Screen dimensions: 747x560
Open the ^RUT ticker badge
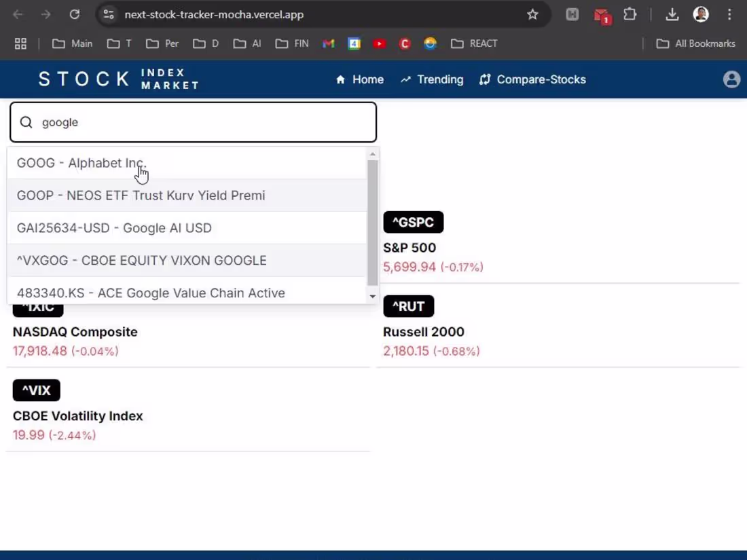click(408, 306)
